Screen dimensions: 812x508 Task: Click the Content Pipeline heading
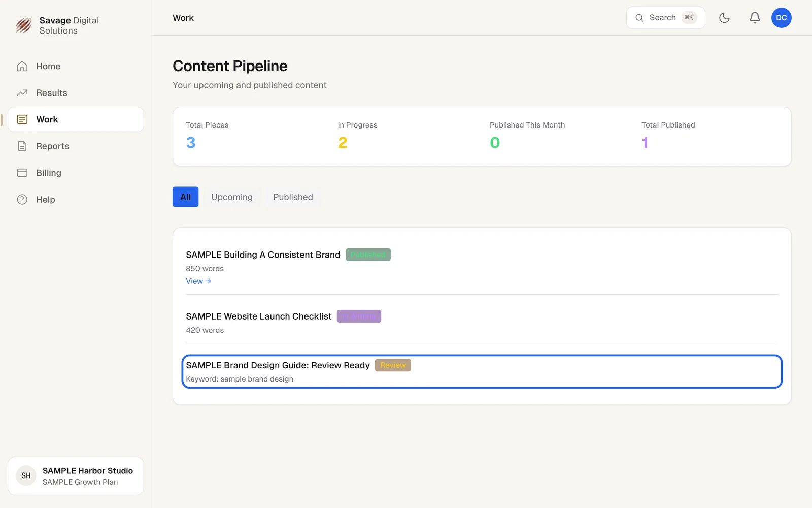[230, 66]
